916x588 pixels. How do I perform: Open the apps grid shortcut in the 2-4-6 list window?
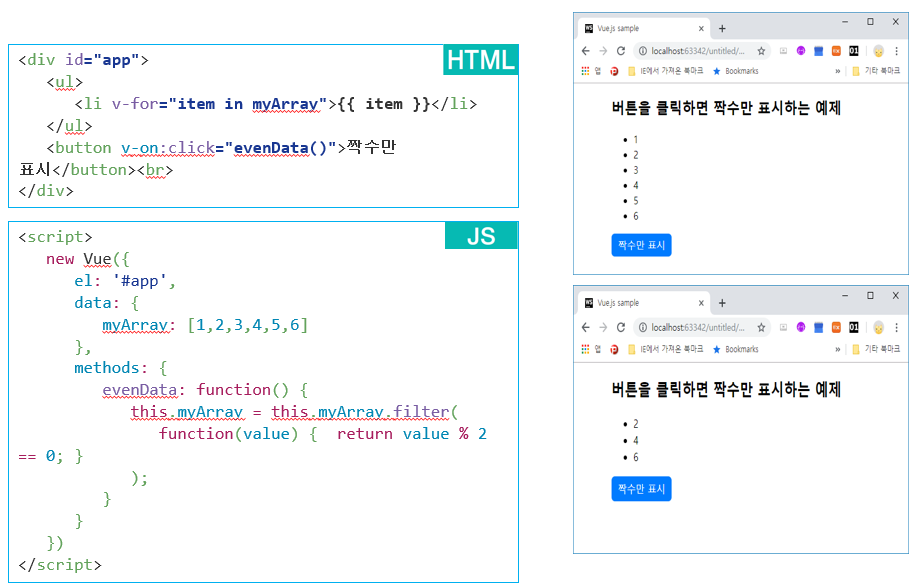click(585, 349)
